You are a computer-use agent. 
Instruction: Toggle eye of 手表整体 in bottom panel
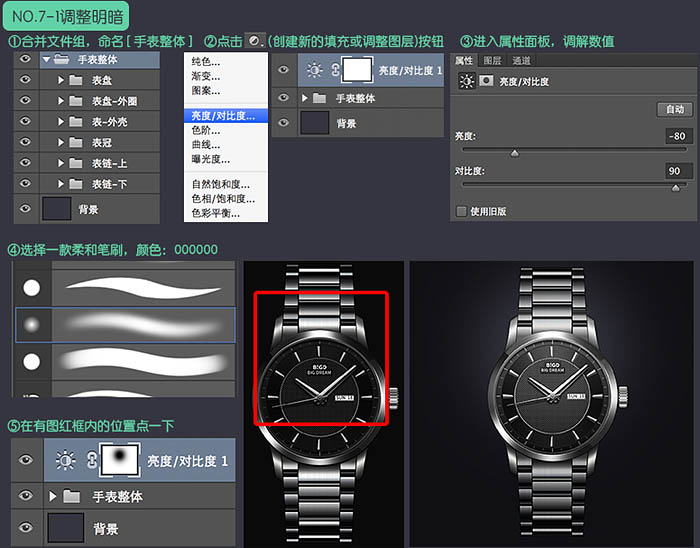coord(26,495)
